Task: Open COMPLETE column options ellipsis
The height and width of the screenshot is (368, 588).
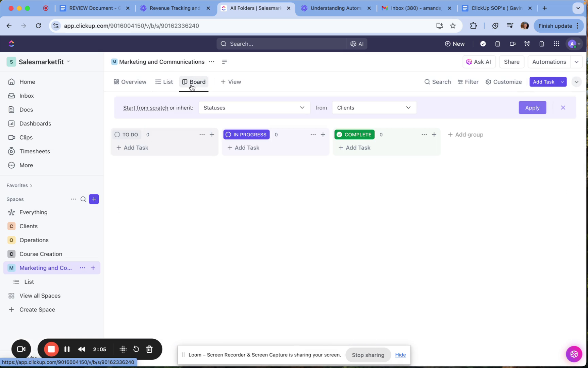Action: (x=424, y=135)
